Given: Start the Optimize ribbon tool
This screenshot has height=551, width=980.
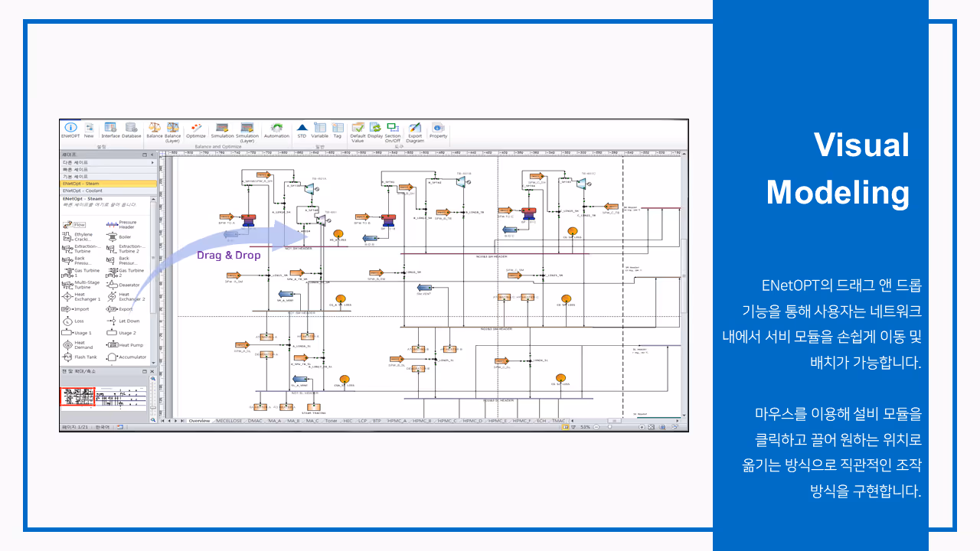Looking at the screenshot, I should [x=195, y=130].
